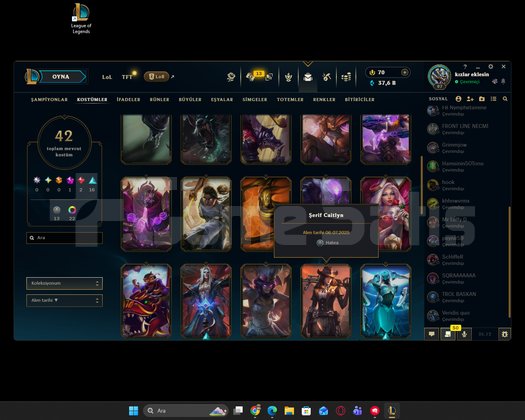Switch to ŞAMPİYONLAR tab
The width and height of the screenshot is (525, 420).
[49, 99]
